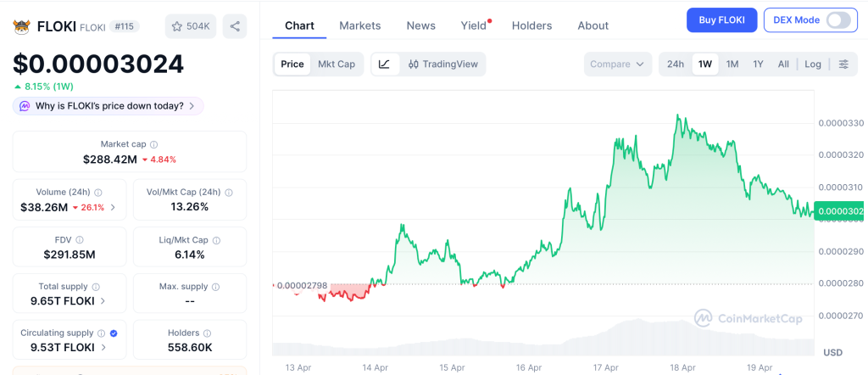Click the star watchlist 504K button
This screenshot has width=868, height=375.
tap(191, 26)
